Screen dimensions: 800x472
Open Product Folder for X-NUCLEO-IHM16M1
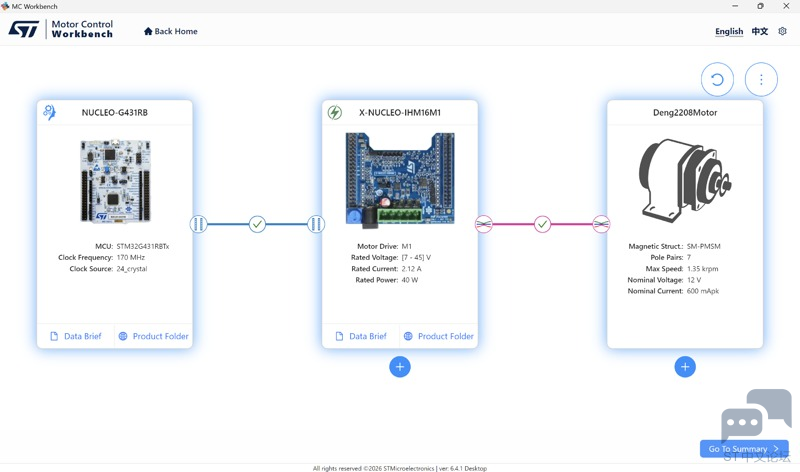[x=439, y=336]
